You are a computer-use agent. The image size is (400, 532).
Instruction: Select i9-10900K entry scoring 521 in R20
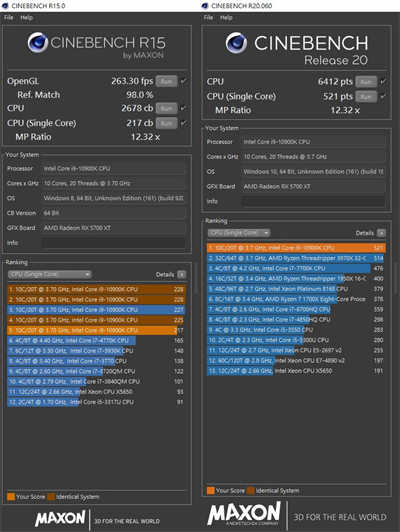pyautogui.click(x=296, y=248)
